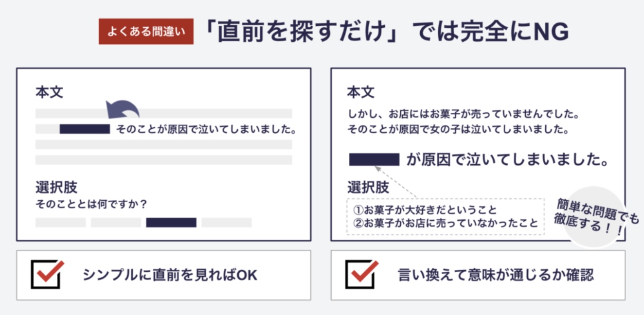Screen dimensions: 644x315
Task: Click the そのこととは何ですか？ question text
Action: pyautogui.click(x=91, y=204)
